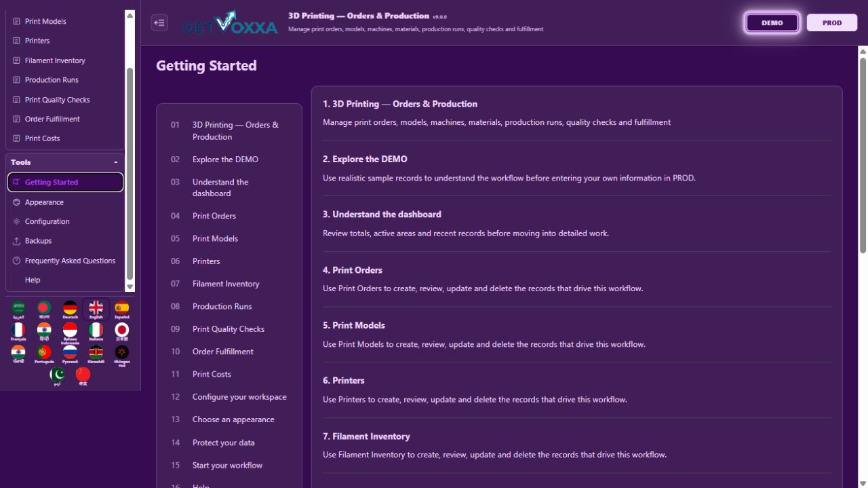Choose the Kiswahili Kenyan flag
This screenshot has width=868, height=488.
[96, 354]
